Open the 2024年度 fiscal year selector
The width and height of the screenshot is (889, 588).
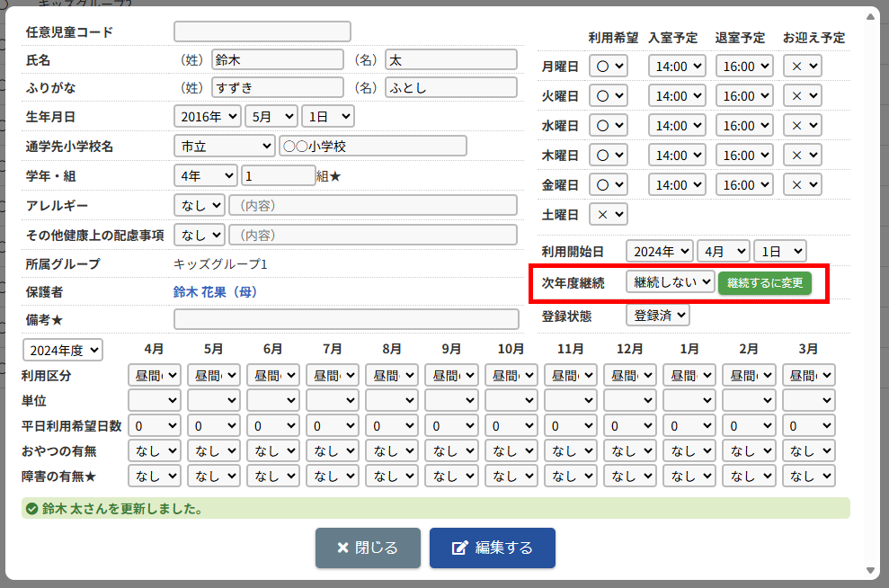click(x=63, y=349)
